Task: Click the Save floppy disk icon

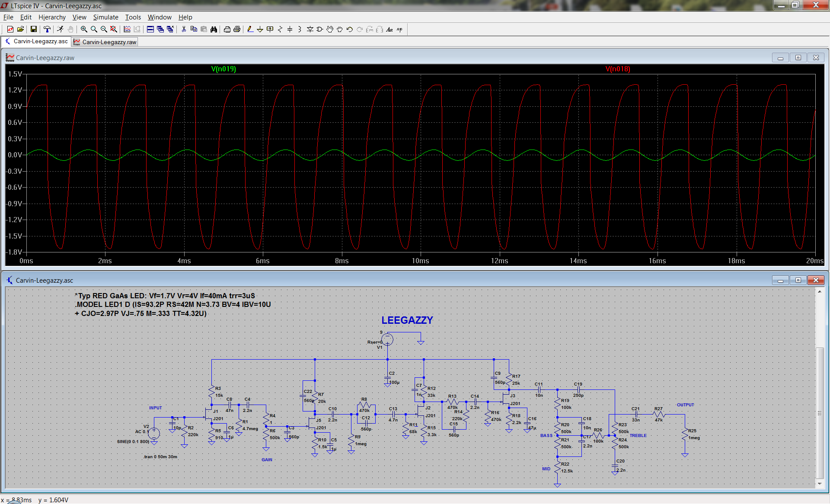Action: point(33,29)
